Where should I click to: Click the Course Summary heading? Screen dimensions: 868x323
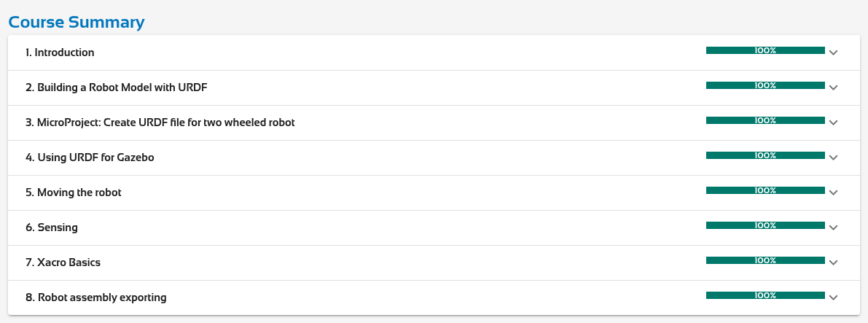(77, 22)
